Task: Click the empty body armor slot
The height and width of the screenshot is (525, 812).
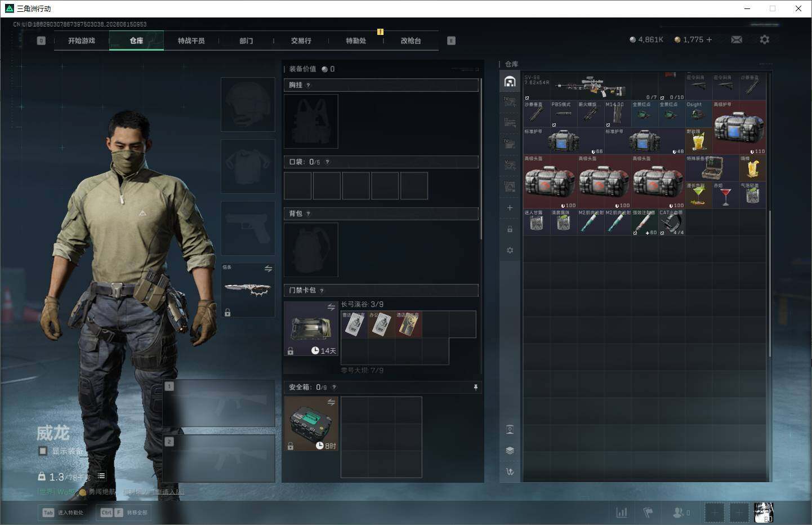Action: pyautogui.click(x=248, y=166)
